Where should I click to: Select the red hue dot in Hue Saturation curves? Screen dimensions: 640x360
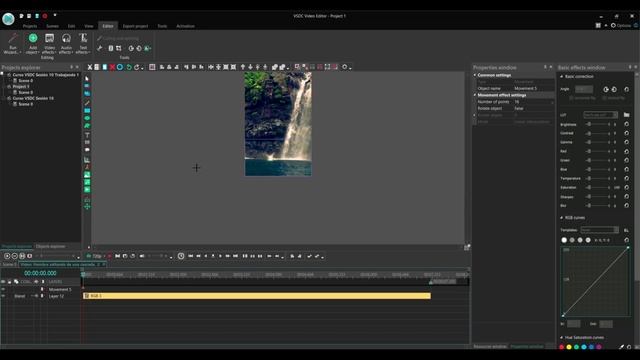pos(562,347)
